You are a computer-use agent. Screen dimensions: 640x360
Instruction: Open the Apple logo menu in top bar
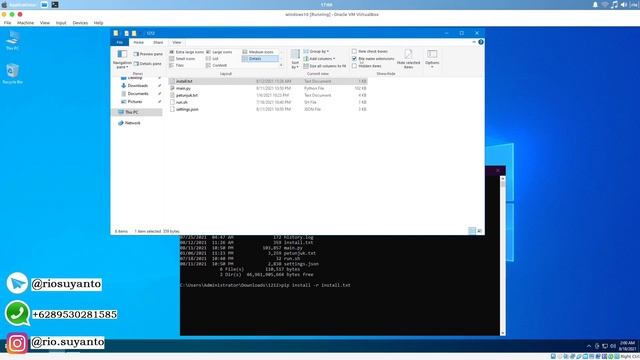[x=4, y=4]
